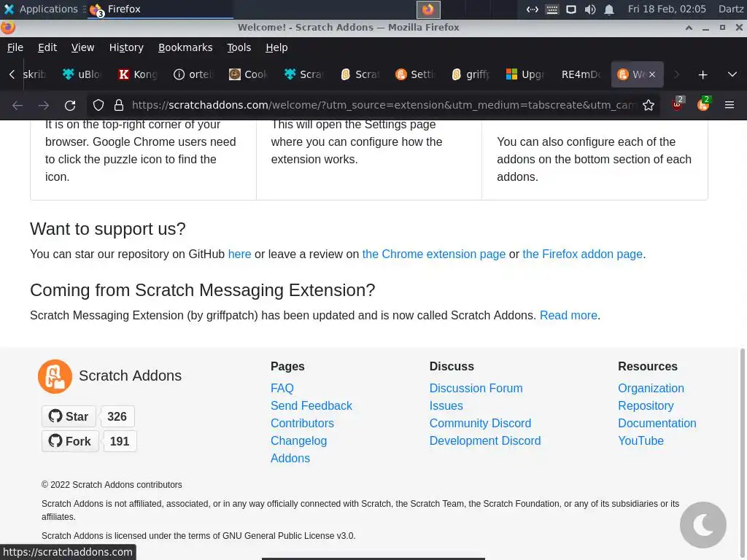Open the tracking protection shield icon
Screen dimensions: 747x560
[98, 105]
